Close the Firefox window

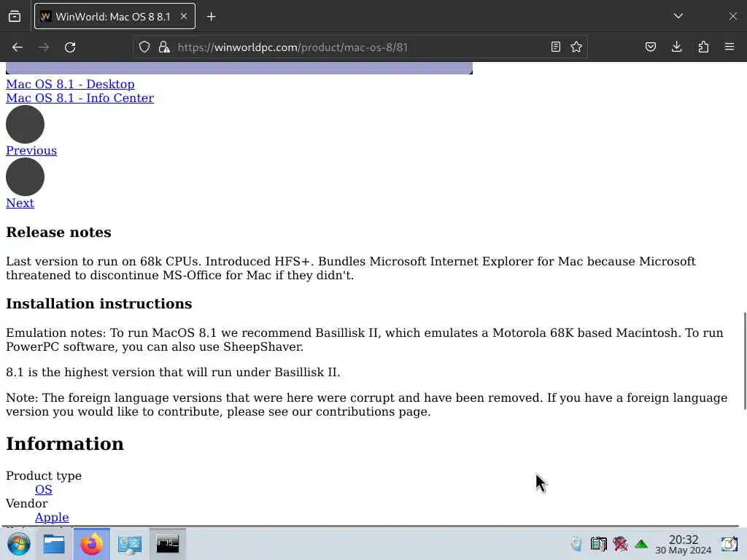point(732,16)
